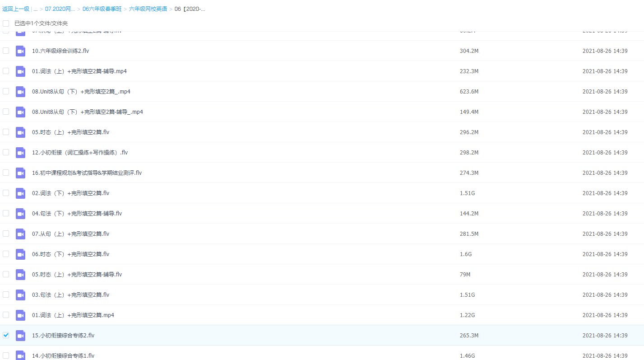Viewport: 644px width, 360px height.
Task: Click video icon for 06.时态（下）file
Action: pos(20,254)
